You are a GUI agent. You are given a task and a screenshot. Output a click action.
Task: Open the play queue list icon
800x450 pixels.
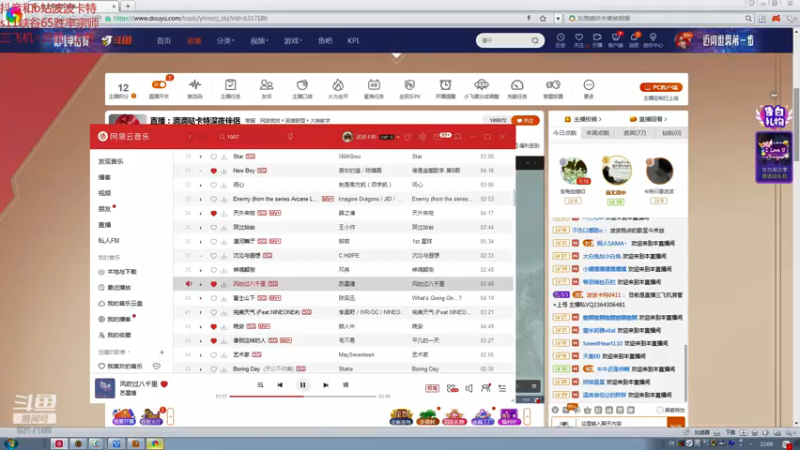coord(503,389)
